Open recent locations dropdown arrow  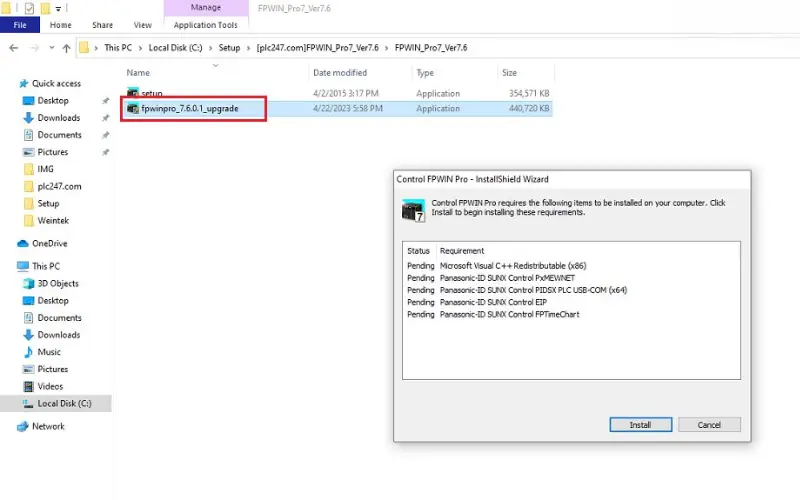pos(52,48)
